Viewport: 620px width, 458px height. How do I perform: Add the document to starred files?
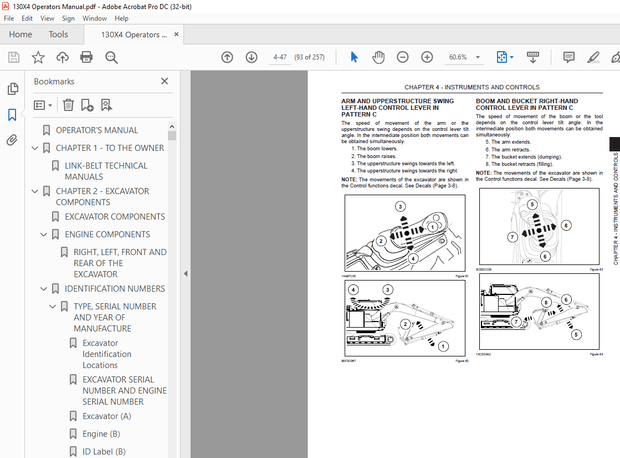[38, 57]
